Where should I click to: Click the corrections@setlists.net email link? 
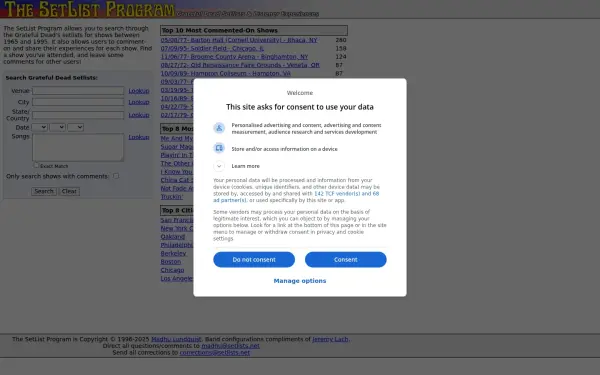(215, 352)
